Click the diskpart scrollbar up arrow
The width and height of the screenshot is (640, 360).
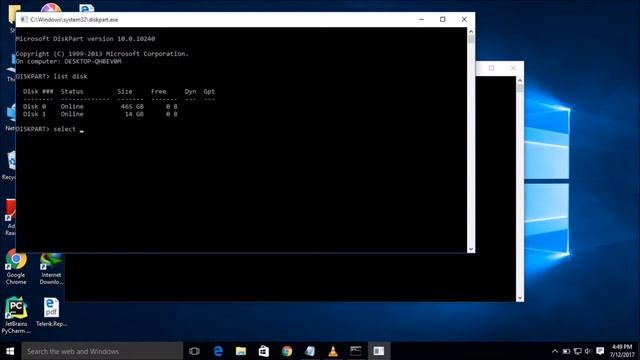(x=471, y=31)
